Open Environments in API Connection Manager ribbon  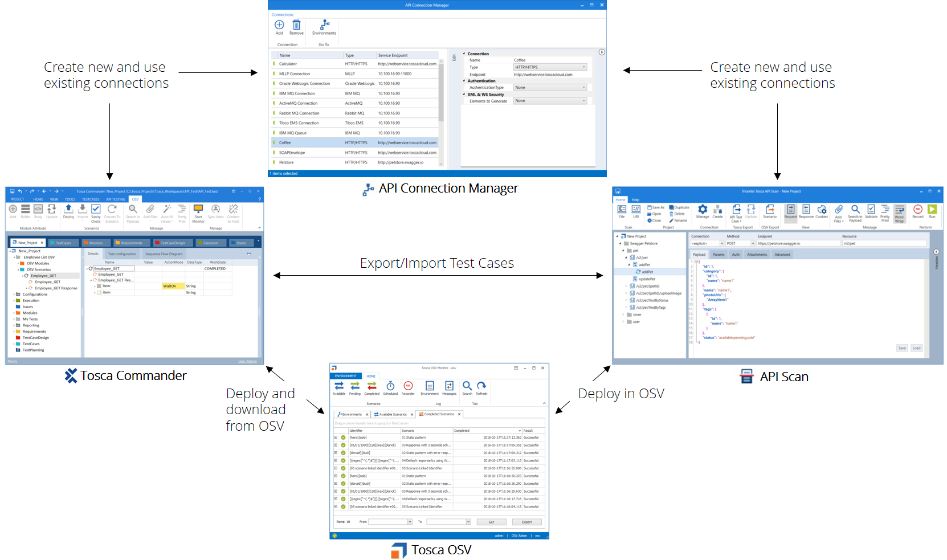tap(324, 27)
